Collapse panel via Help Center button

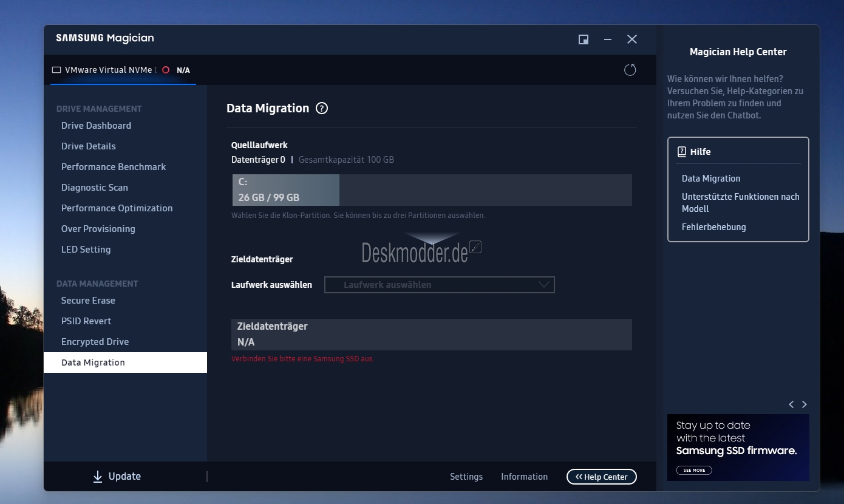pos(602,477)
